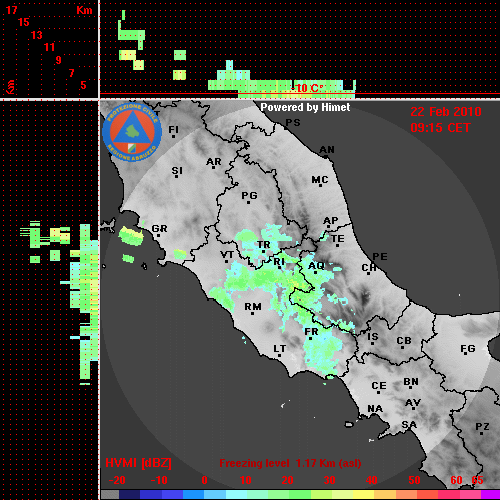This screenshot has height=500, width=500.
Task: Click the date '22 Feb 2010'
Action: coord(446,112)
